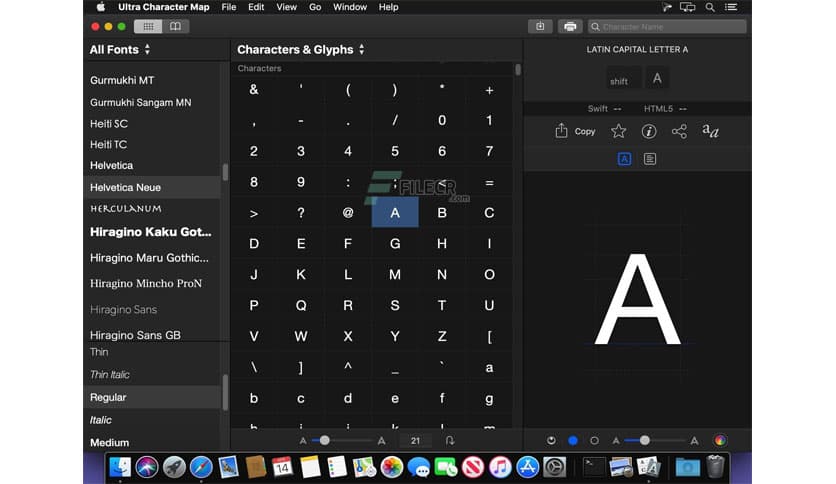Click the star favorite icon
The image size is (836, 484).
click(618, 131)
